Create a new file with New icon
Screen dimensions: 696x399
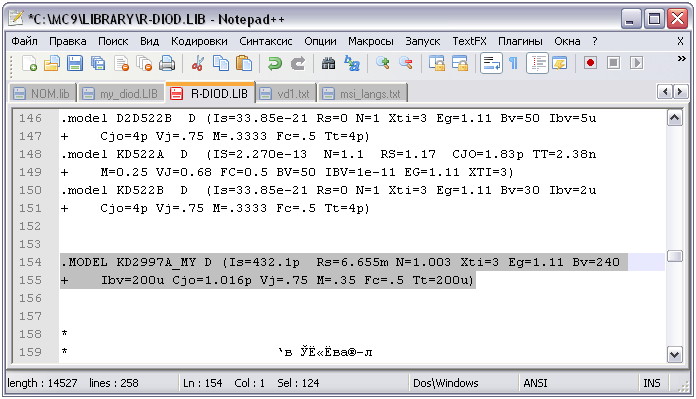[x=29, y=63]
